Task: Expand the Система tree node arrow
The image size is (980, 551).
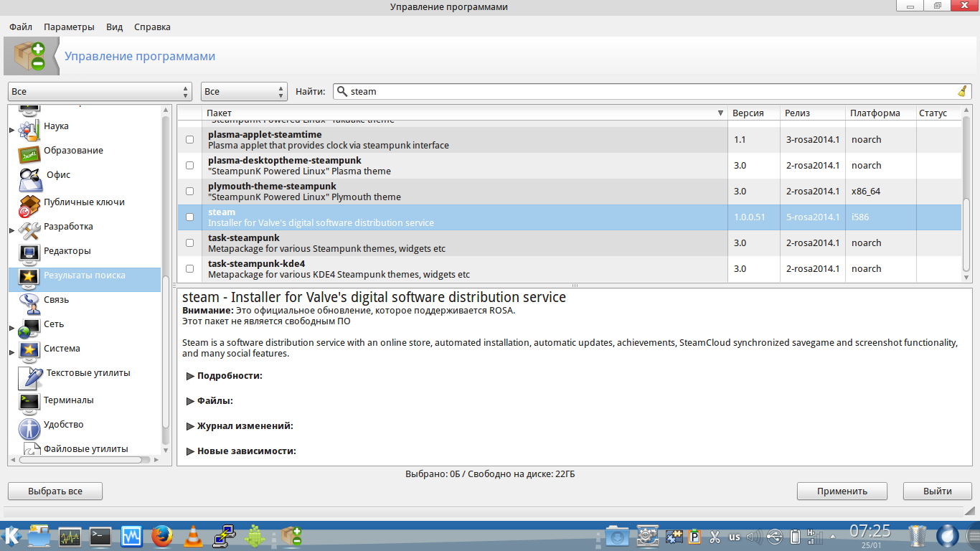Action: [11, 352]
